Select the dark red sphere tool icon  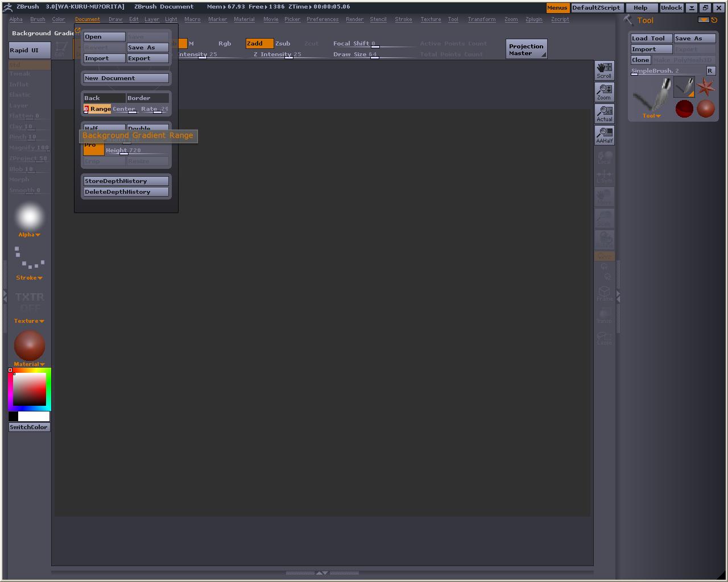point(684,109)
